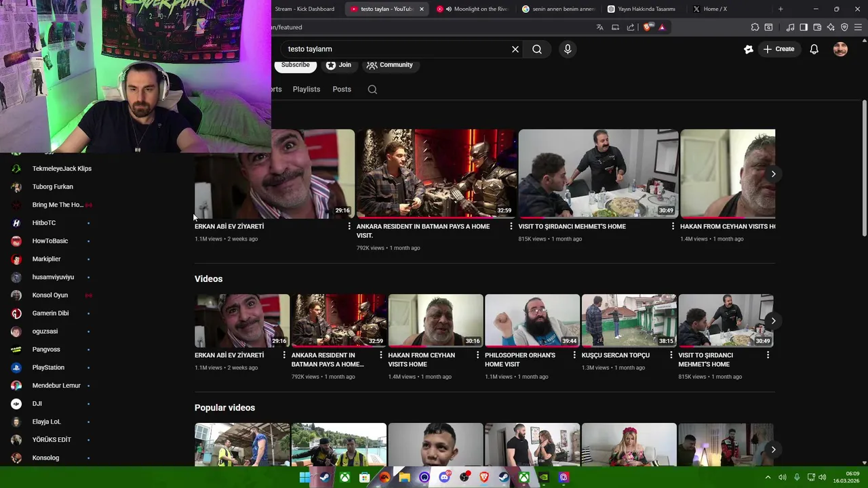Open DJI channel icon in sidebar
This screenshot has height=488, width=868.
pos(16,403)
